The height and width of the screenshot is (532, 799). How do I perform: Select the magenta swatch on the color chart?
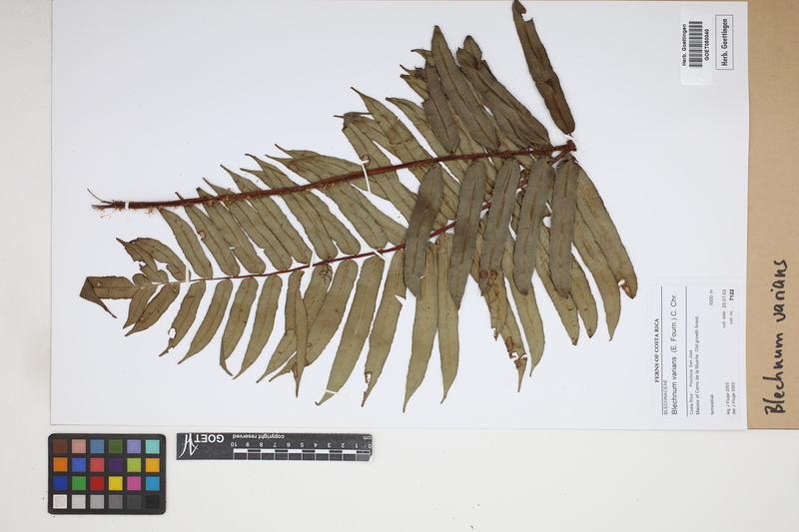pyautogui.click(x=134, y=483)
